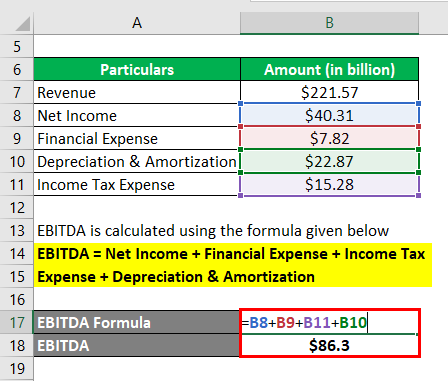Select the Income Tax Expense label cell

[137, 184]
